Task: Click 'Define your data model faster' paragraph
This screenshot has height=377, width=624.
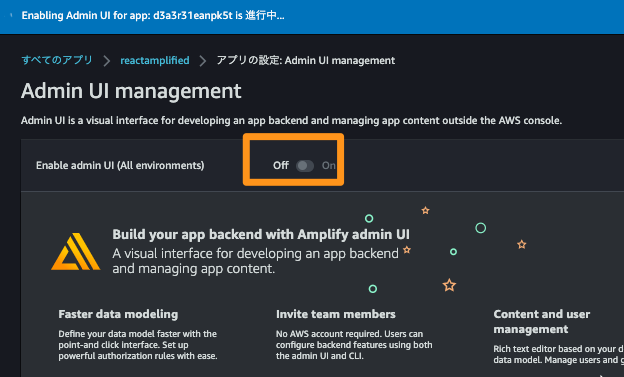Action: (138, 345)
